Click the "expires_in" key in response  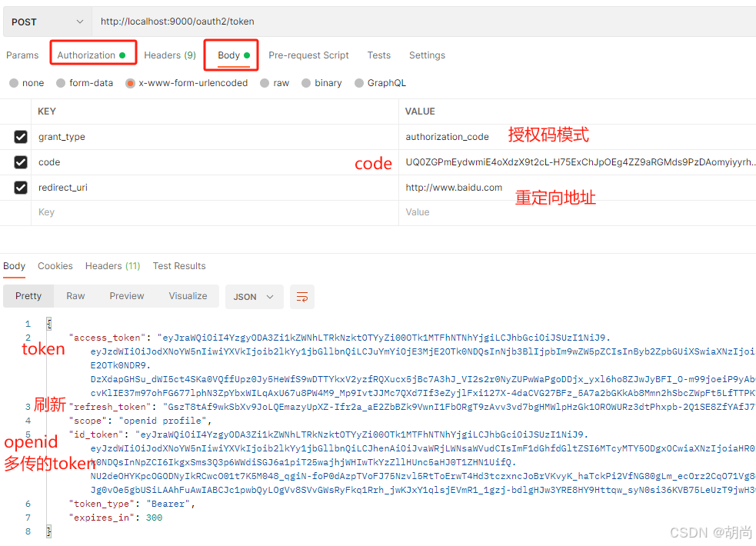[102, 518]
